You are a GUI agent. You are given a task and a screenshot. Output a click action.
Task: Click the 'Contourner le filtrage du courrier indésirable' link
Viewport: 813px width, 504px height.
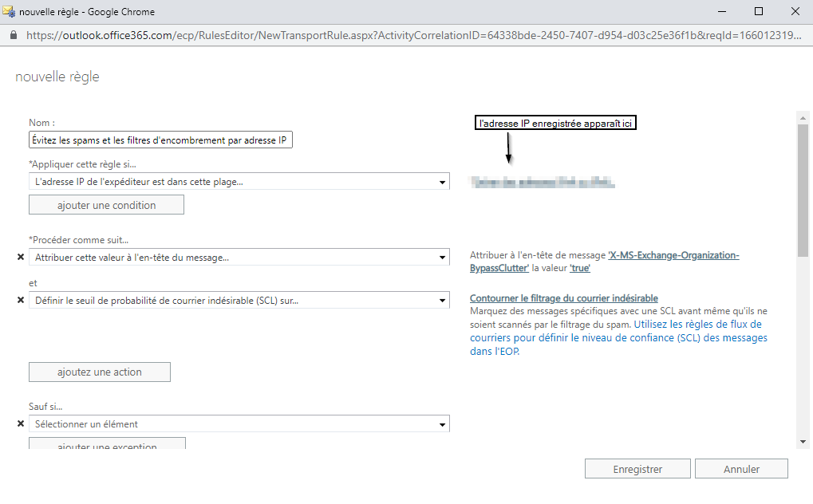point(563,298)
